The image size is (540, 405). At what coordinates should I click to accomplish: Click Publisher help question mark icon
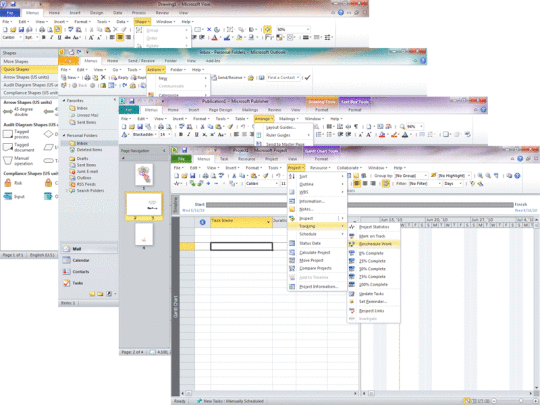[484, 110]
